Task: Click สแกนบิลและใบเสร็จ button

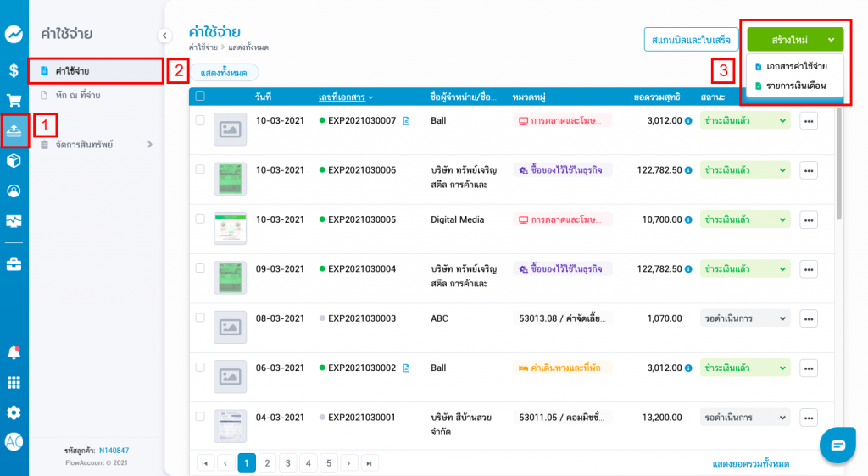Action: (690, 39)
